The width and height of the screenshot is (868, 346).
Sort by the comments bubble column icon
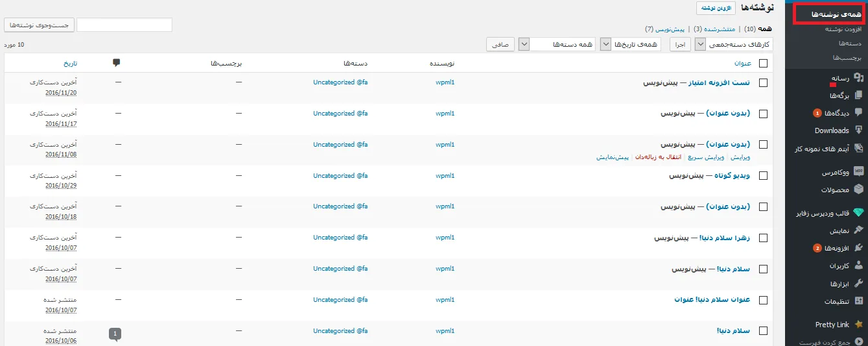pos(116,63)
